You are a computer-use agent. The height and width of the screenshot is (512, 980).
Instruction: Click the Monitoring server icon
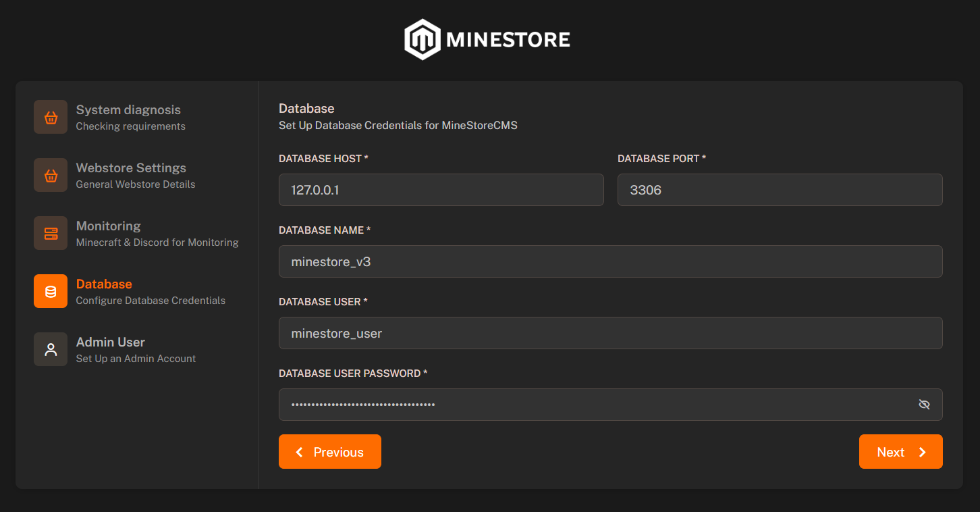(51, 233)
